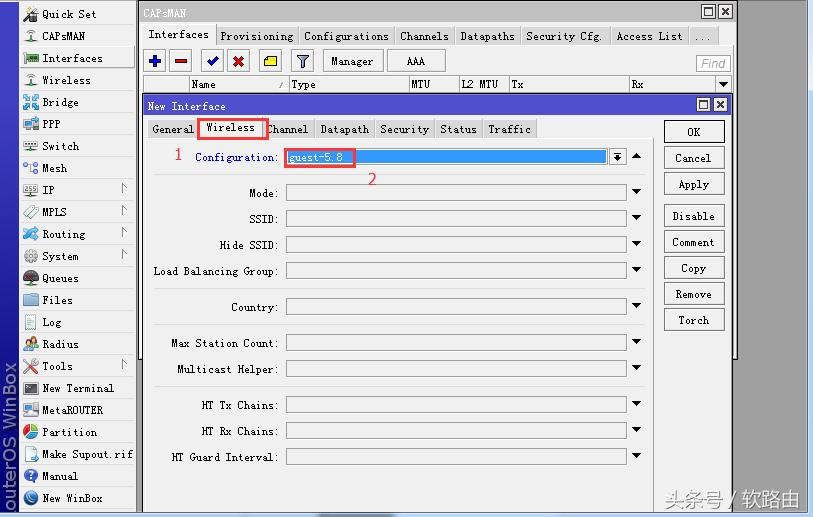Open the Configuration dropdown list

[617, 157]
